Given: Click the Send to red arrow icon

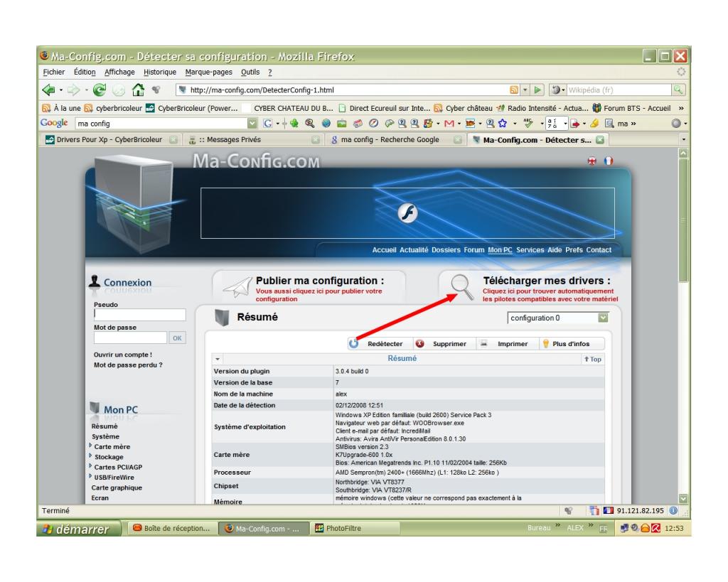Looking at the screenshot, I should pyautogui.click(x=574, y=124).
